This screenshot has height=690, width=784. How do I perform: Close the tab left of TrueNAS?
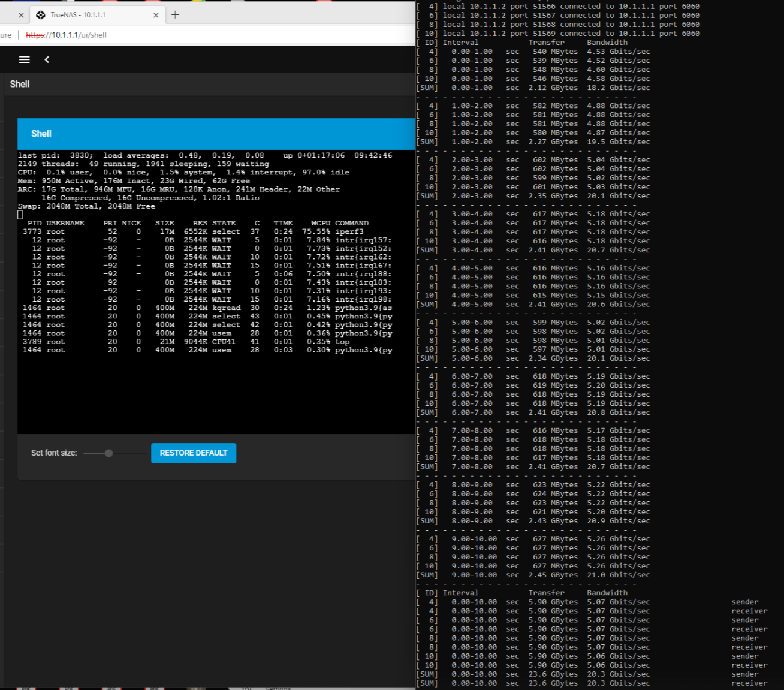point(21,15)
